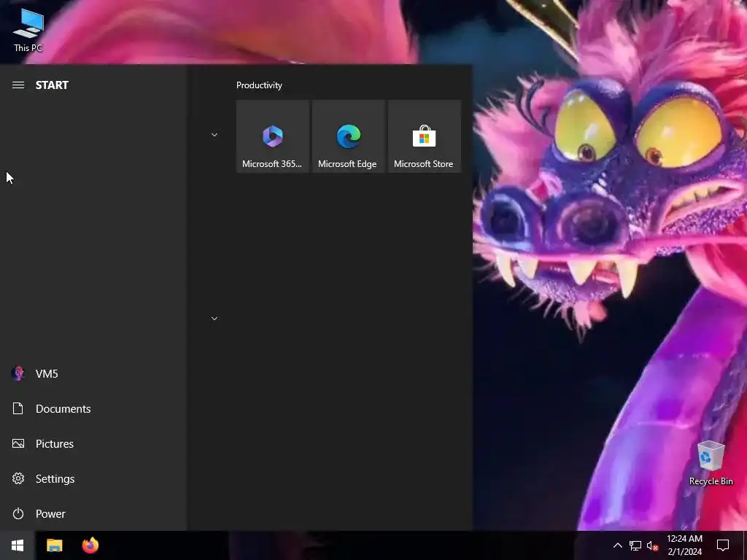
Task: Open the Action Center notifications icon
Action: click(x=723, y=545)
